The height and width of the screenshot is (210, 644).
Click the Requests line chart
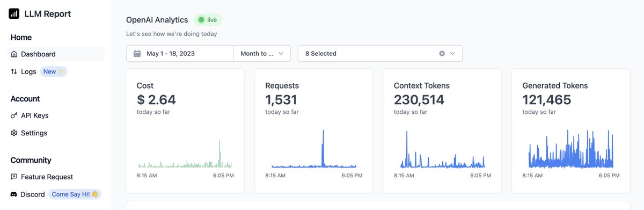click(x=313, y=149)
